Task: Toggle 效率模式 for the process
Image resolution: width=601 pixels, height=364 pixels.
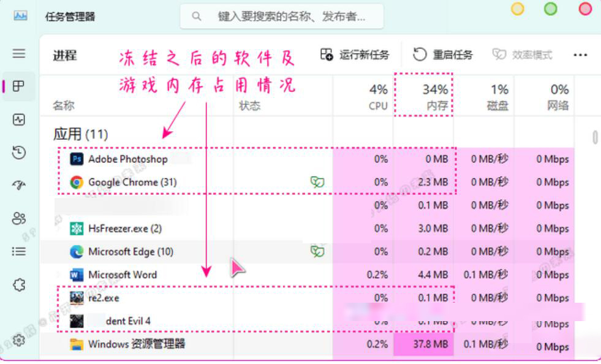Action: click(522, 55)
